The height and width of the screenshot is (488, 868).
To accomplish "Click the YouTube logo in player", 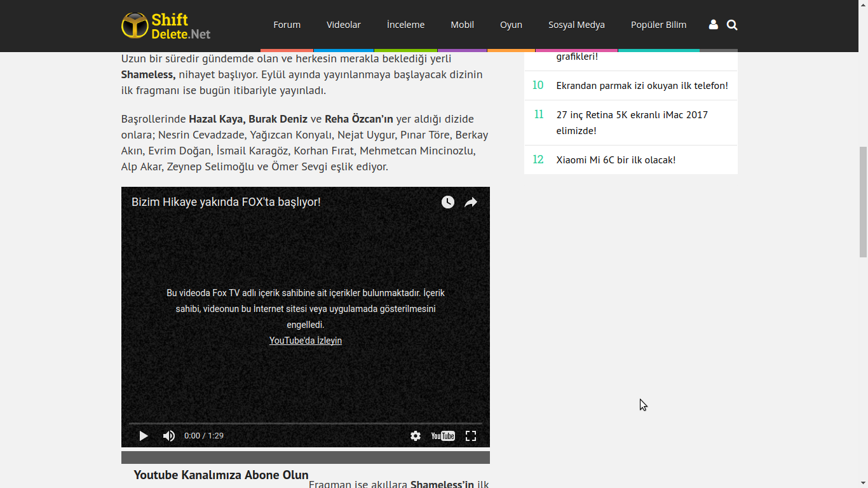I will click(x=443, y=436).
